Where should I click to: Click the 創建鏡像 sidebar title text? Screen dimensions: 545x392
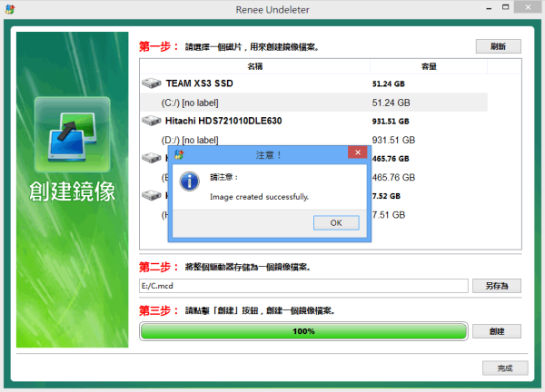pos(72,191)
